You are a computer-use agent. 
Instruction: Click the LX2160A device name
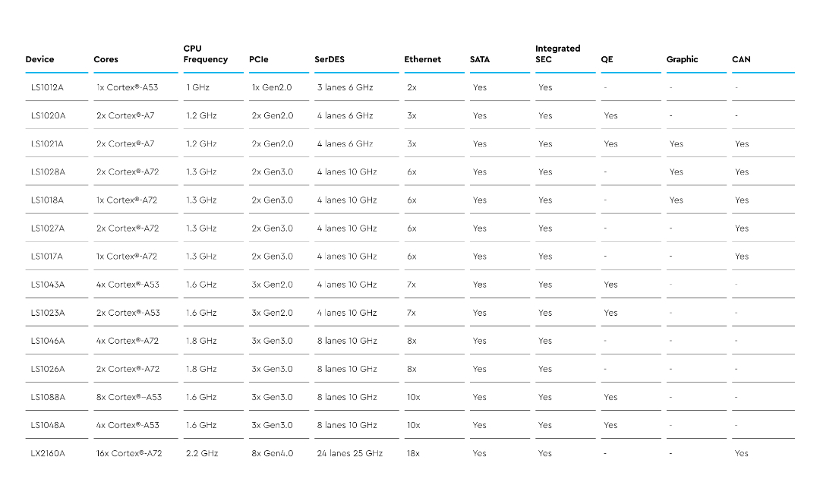(48, 453)
